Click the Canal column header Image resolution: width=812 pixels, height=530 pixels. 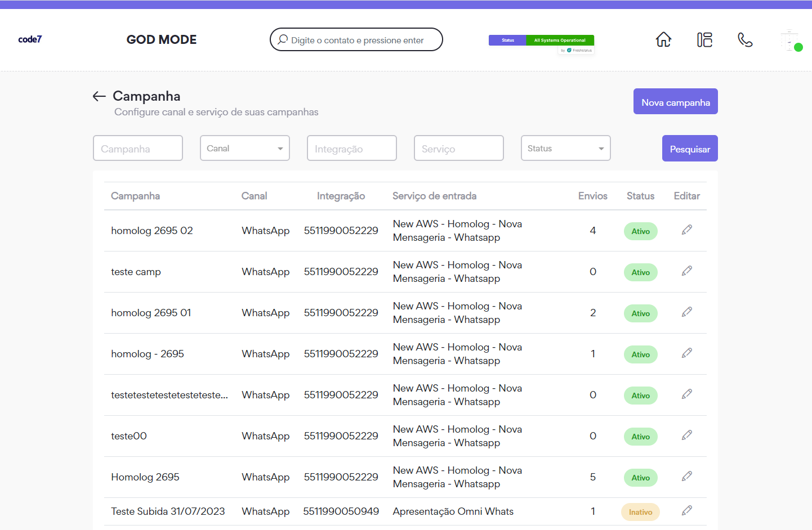point(254,196)
